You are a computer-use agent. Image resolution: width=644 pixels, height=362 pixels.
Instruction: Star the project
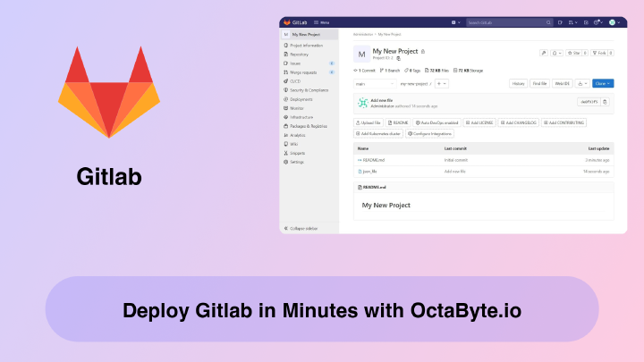[573, 53]
